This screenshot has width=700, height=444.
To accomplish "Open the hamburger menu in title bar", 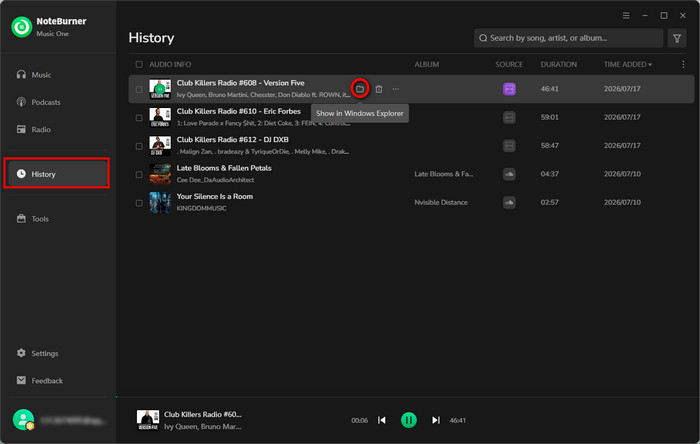I will [x=626, y=16].
